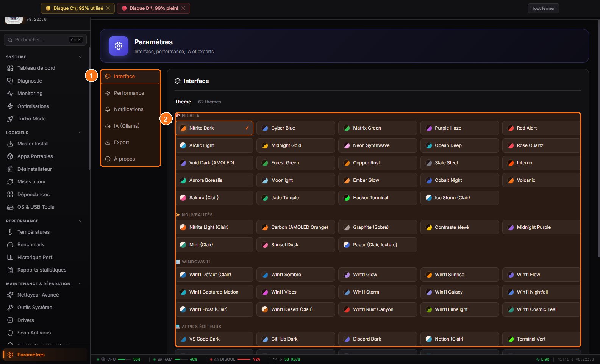Click the Désinstallateur trash icon
Screen dimensions: 600x364
(10, 169)
